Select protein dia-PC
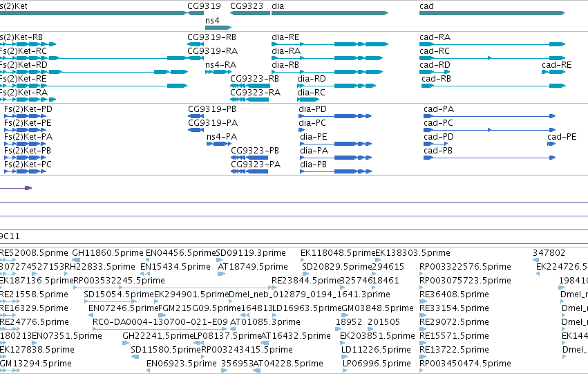Image resolution: width=588 pixels, height=374 pixels. (302, 130)
